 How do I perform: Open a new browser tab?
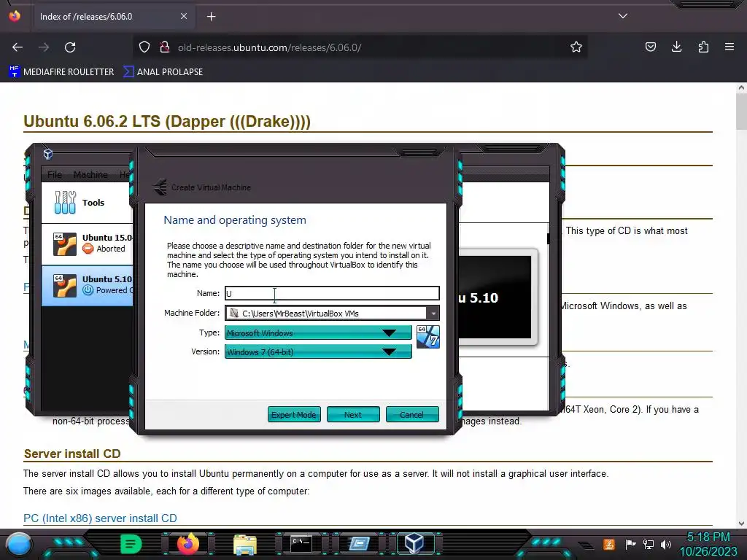click(211, 17)
